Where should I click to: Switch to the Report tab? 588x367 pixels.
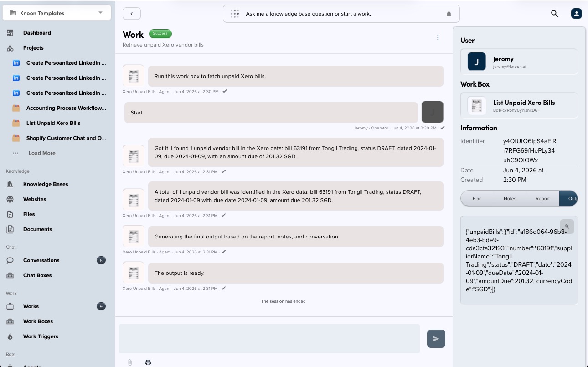point(542,199)
